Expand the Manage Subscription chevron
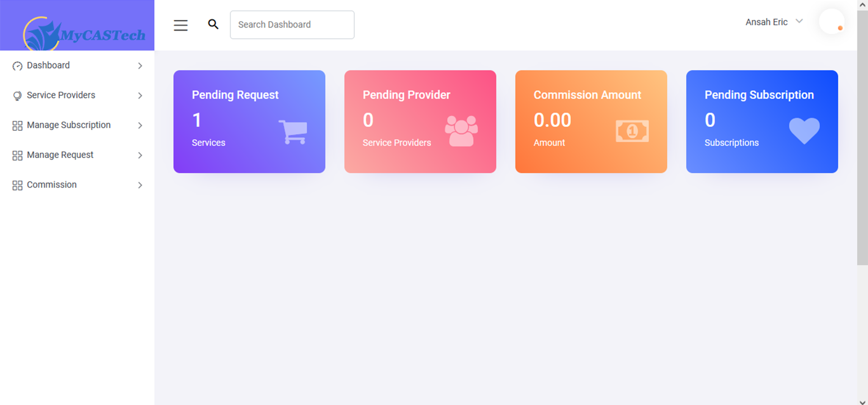868x405 pixels. coord(140,126)
